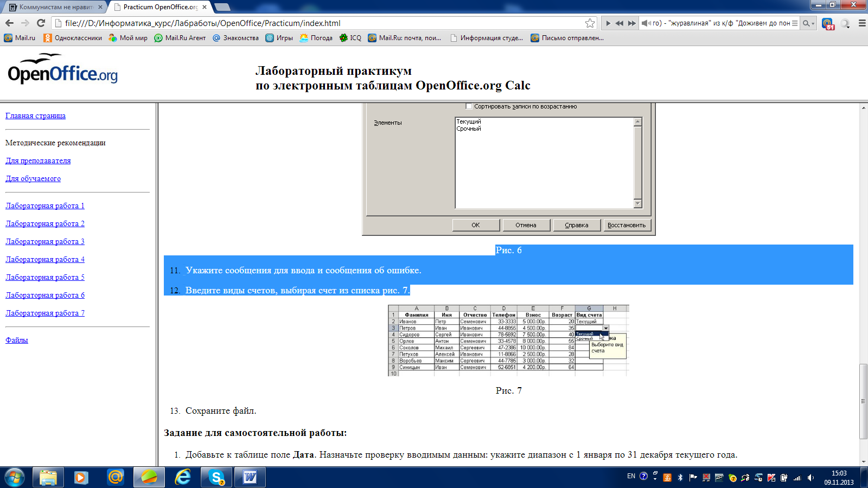Open the Файлы link in sidebar
This screenshot has width=868, height=488.
[x=17, y=340]
